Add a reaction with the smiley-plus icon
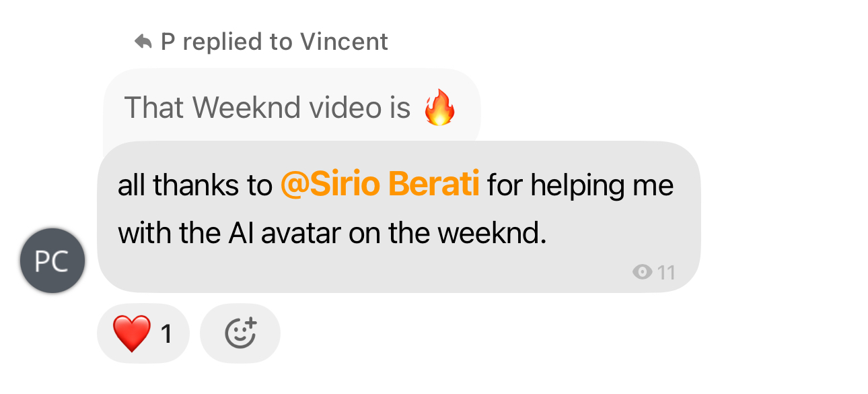The width and height of the screenshot is (868, 394). 240,333
